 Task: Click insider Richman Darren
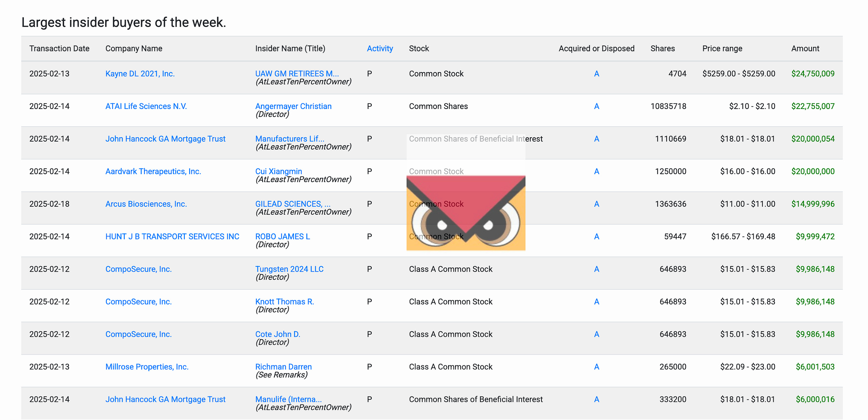283,367
